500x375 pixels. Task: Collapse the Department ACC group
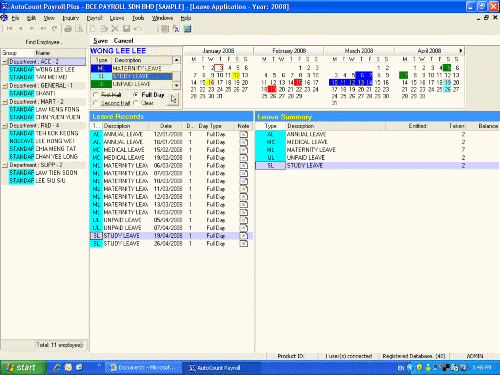tap(5, 62)
